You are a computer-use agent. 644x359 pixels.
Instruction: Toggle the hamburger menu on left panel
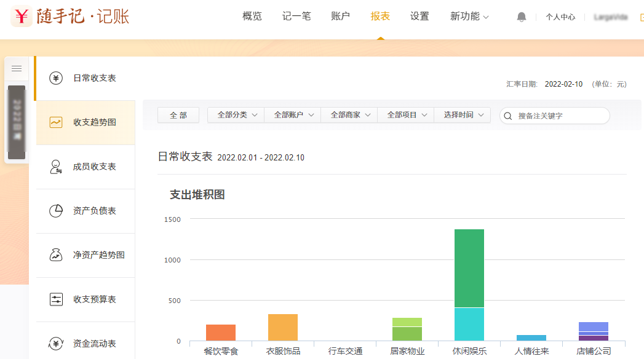click(17, 69)
